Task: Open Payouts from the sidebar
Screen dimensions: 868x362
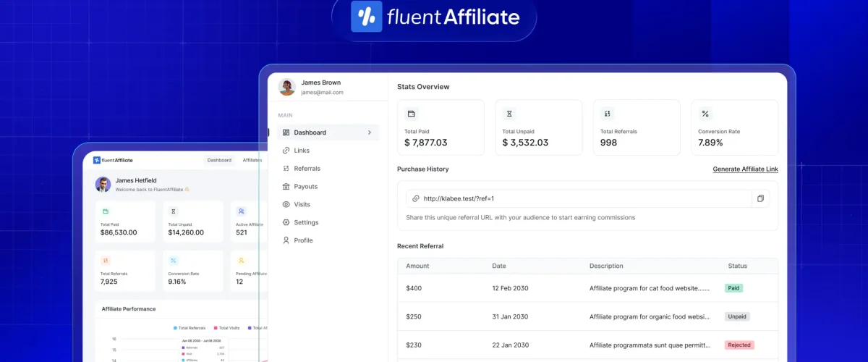Action: tap(305, 187)
